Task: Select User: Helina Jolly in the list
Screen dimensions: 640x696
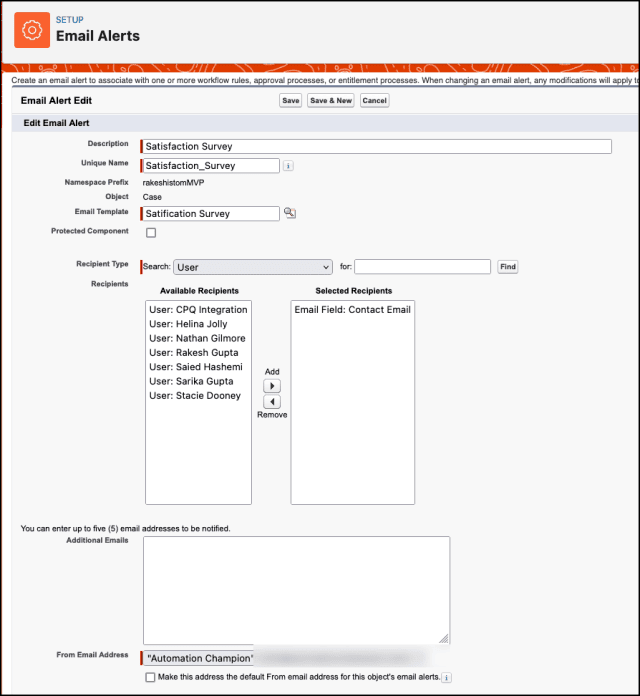Action: tap(188, 324)
